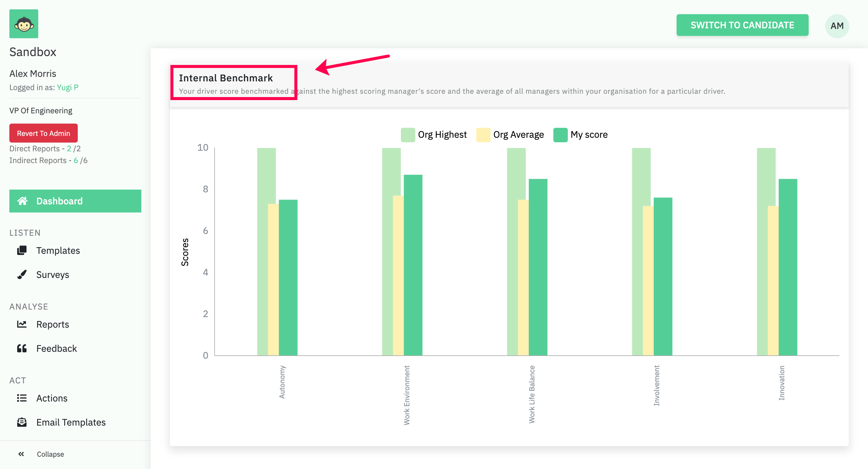Click the monkey logo icon
The image size is (868, 469).
pos(24,24)
